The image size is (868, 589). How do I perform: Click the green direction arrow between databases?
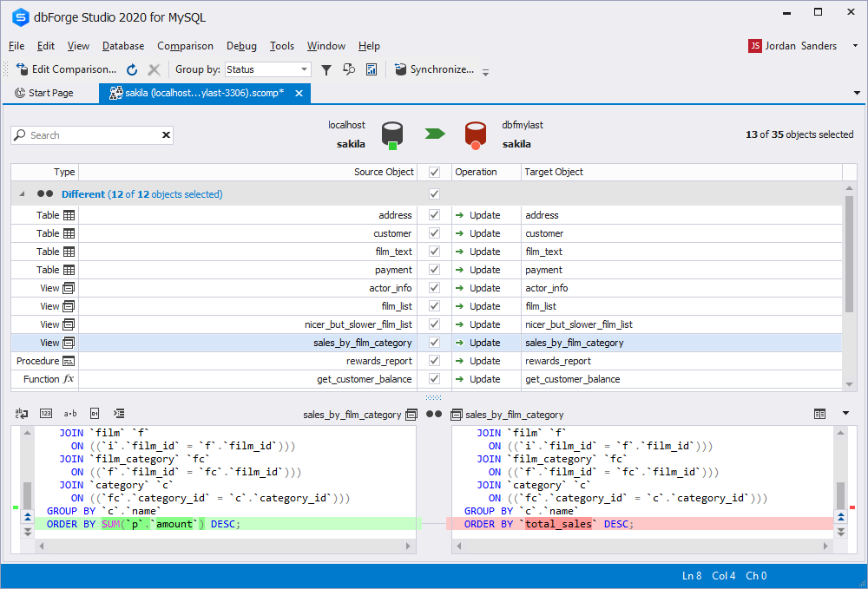(435, 134)
